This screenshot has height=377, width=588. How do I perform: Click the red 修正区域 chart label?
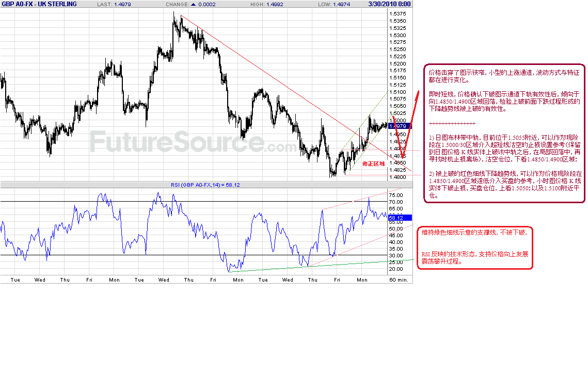click(x=373, y=164)
